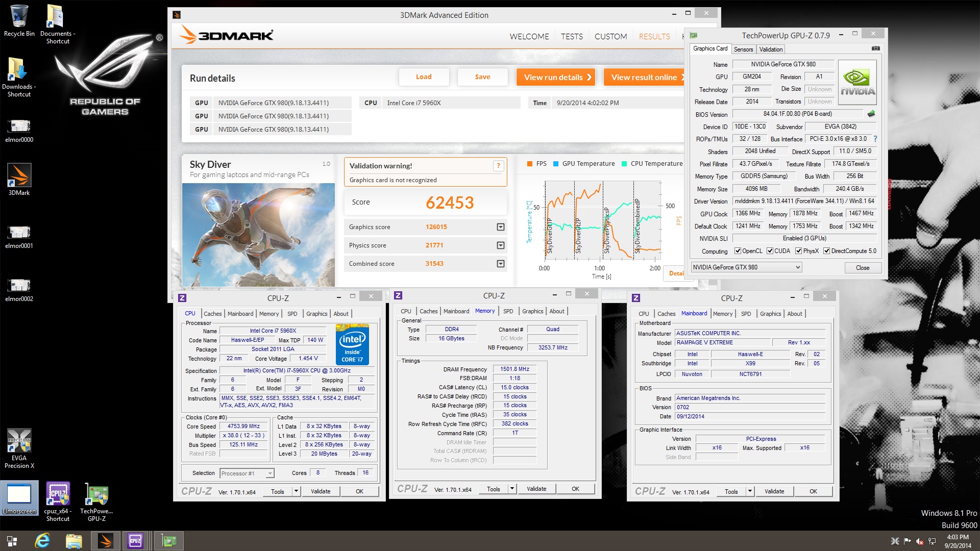Toggle DirectCompute 5.0 checkbox in GPU-Z

click(x=826, y=251)
